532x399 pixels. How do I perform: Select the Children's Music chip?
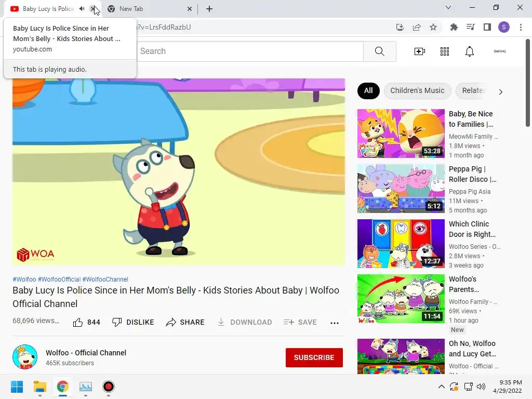(417, 91)
